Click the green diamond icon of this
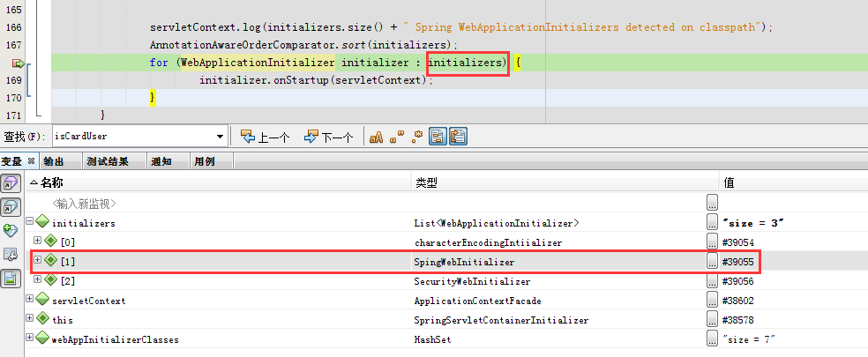Screen dimensions: 868x357 pos(42,319)
